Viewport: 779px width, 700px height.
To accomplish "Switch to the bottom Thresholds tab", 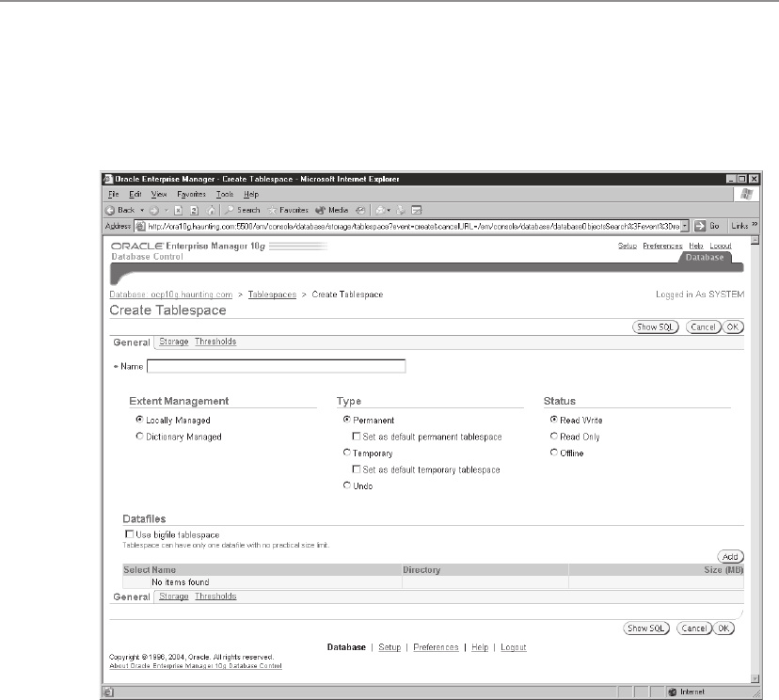I will tap(215, 597).
